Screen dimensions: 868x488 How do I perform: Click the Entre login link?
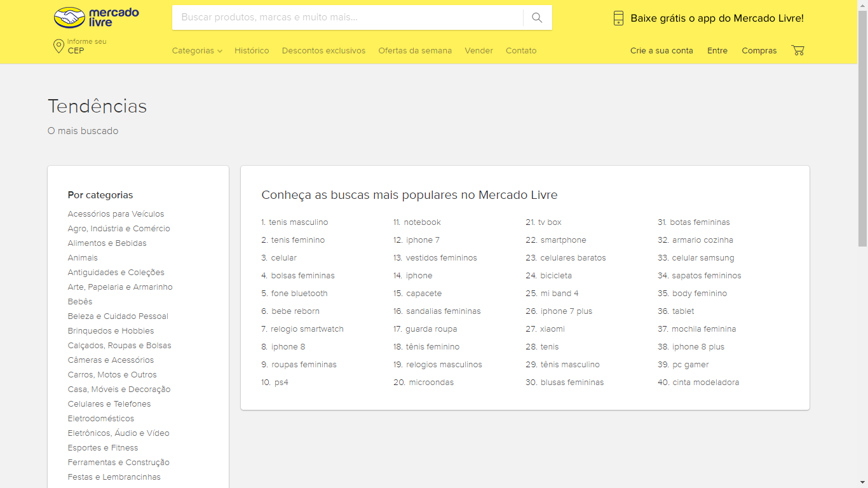pyautogui.click(x=717, y=51)
